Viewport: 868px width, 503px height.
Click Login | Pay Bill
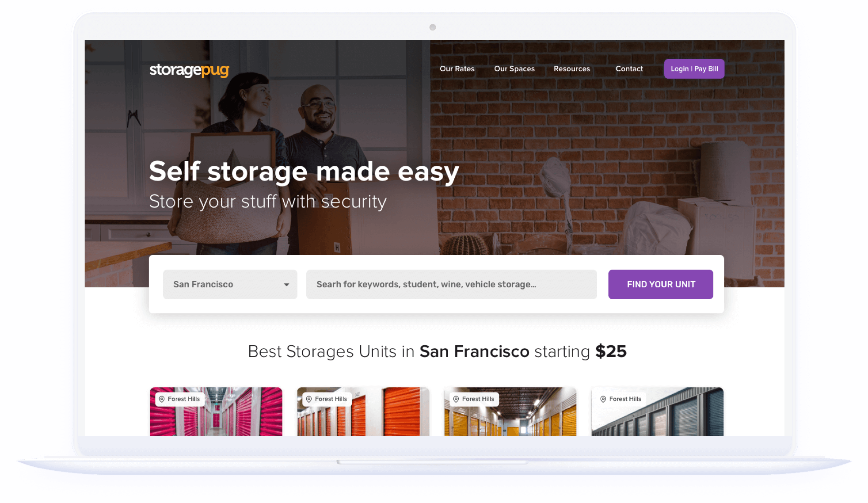tap(694, 69)
